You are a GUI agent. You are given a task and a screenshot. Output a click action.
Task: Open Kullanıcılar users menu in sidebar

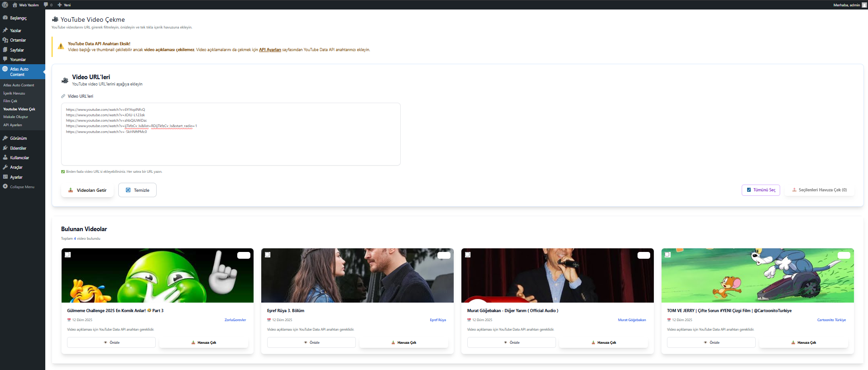pos(19,158)
